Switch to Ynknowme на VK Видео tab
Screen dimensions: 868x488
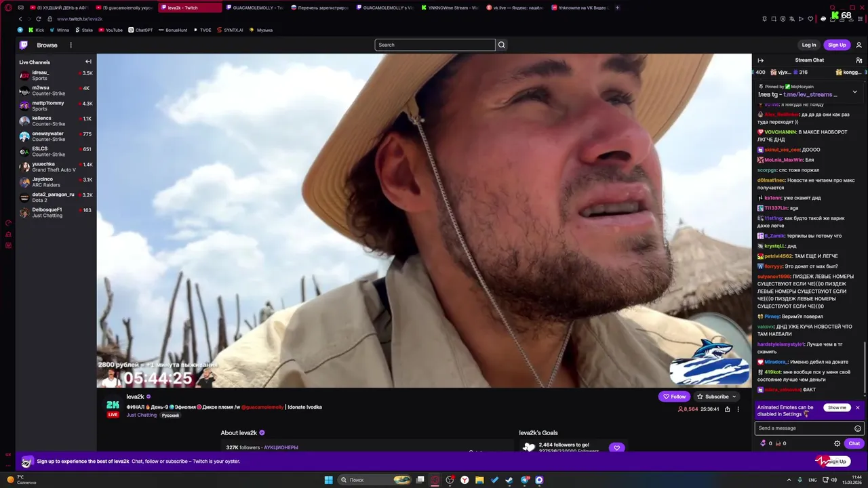(x=580, y=7)
